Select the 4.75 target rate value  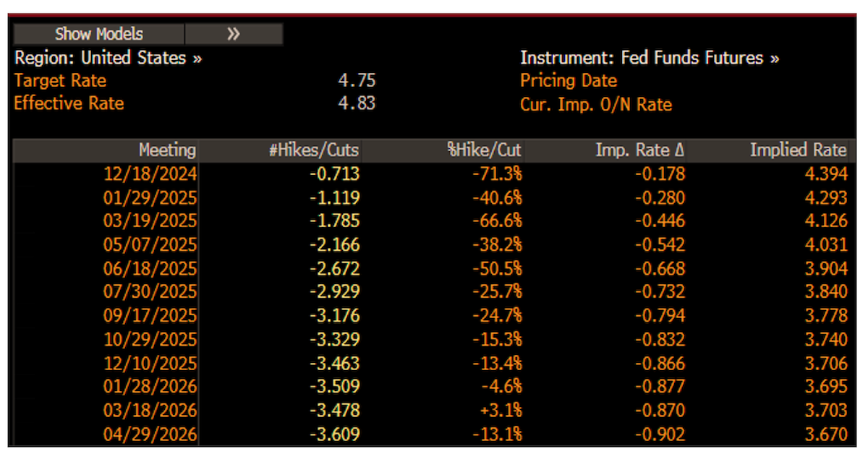[x=357, y=80]
